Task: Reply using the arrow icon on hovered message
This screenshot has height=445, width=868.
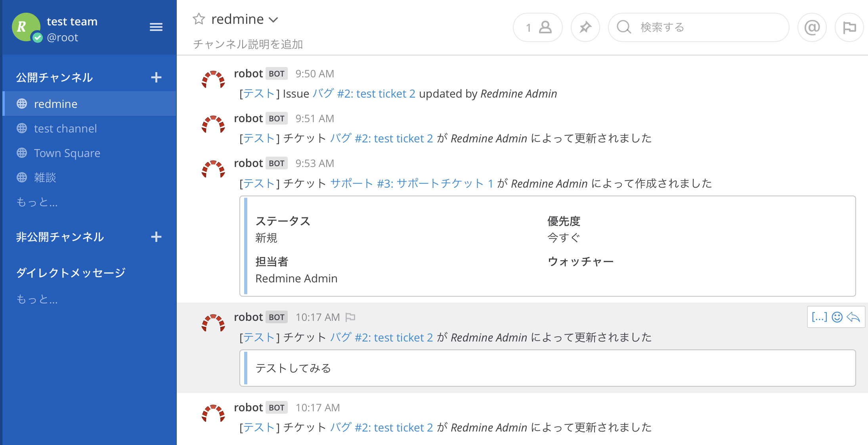Action: tap(853, 317)
